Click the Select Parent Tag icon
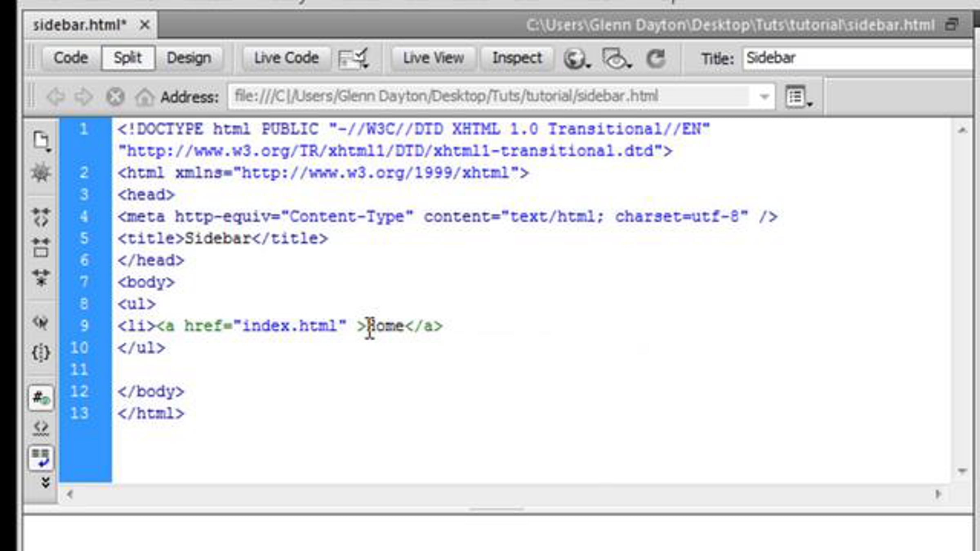This screenshot has width=980, height=551. click(x=41, y=322)
